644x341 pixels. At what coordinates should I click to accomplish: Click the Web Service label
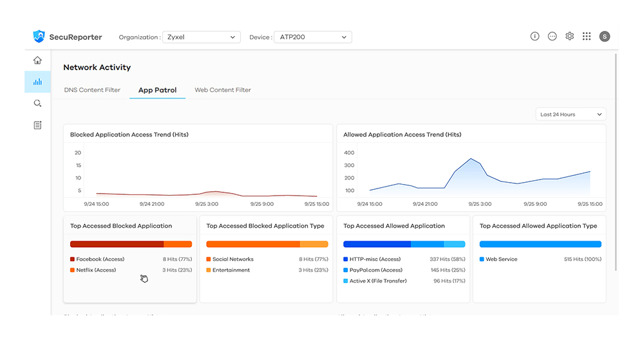point(502,259)
